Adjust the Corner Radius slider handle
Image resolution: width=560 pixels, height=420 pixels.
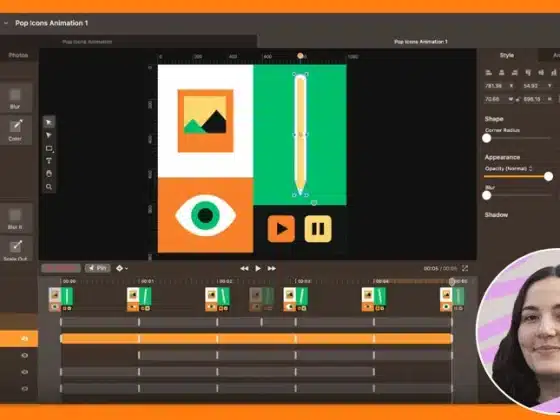point(486,138)
